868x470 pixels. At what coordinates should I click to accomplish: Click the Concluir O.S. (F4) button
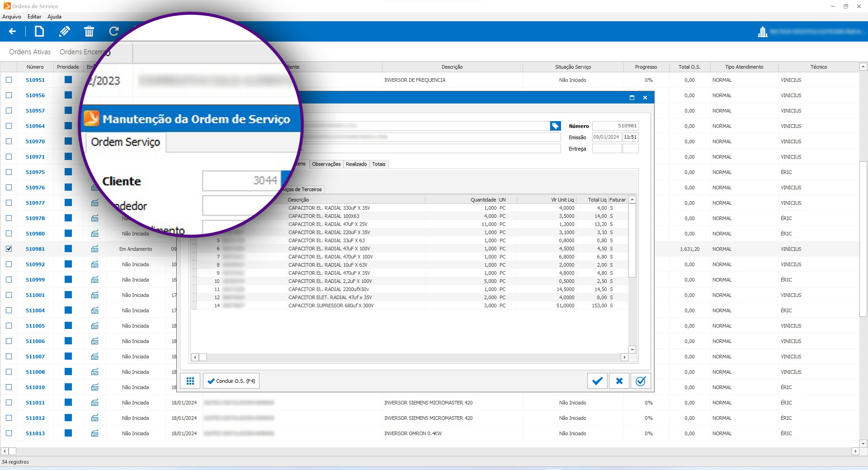click(231, 381)
